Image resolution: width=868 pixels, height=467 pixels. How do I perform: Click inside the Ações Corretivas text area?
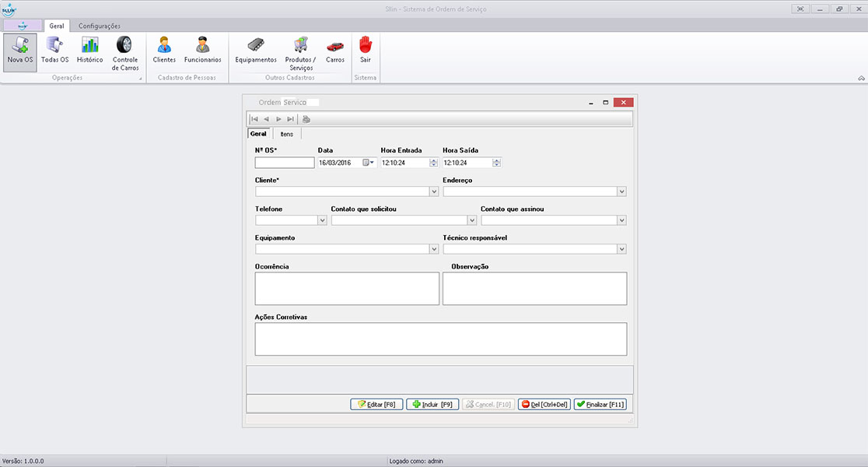[x=441, y=339]
